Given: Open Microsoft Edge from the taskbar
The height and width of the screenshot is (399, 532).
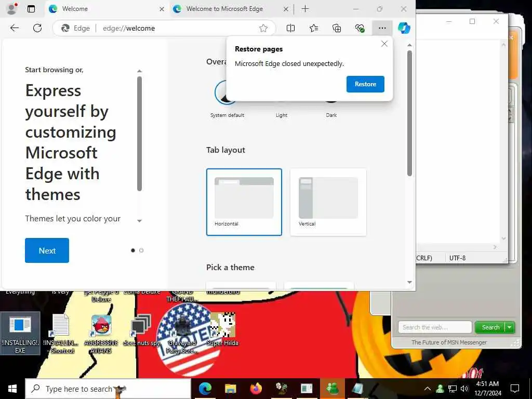Looking at the screenshot, I should [x=205, y=389].
